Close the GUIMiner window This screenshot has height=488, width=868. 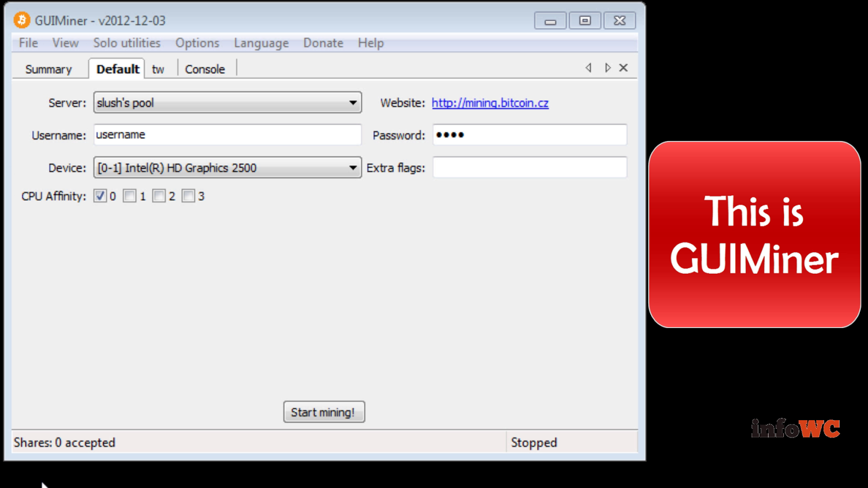coord(620,21)
